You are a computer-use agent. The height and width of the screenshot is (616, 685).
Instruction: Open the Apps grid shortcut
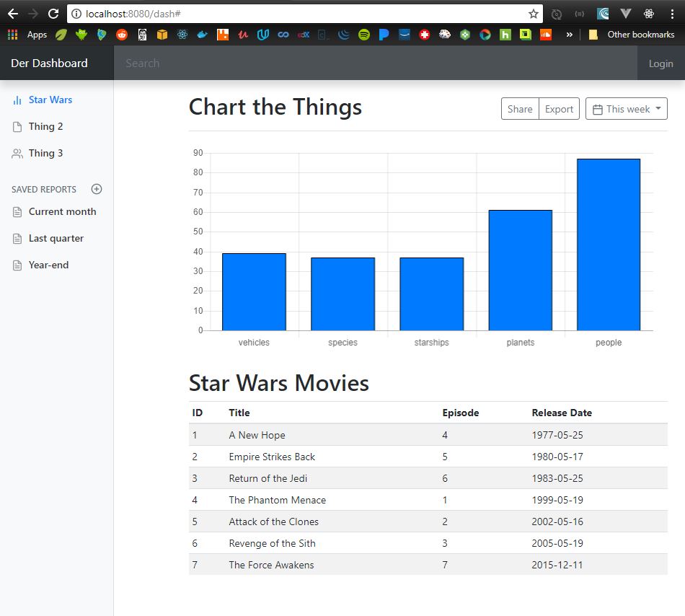[x=13, y=35]
